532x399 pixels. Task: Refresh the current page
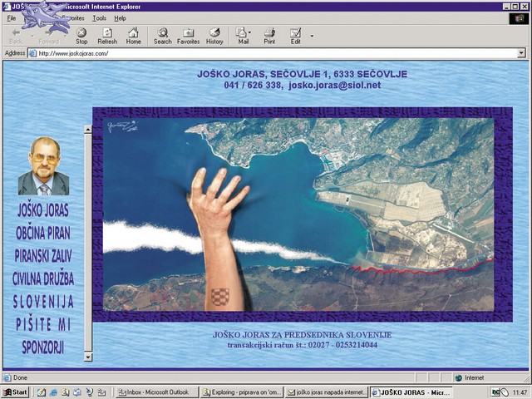[107, 37]
